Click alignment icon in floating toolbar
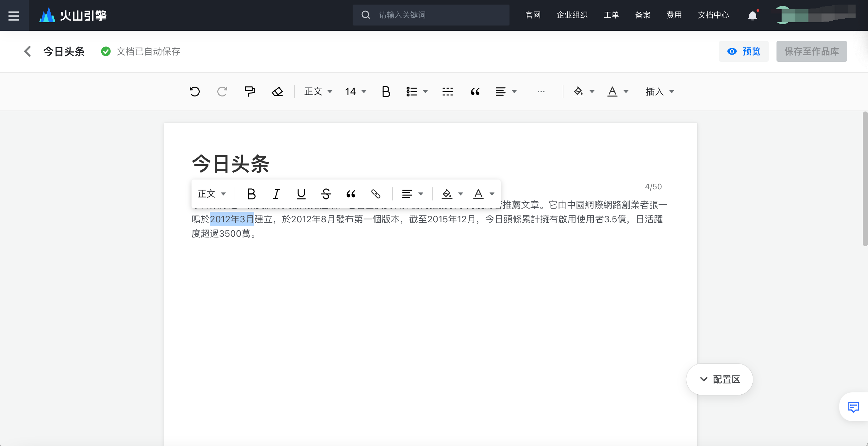This screenshot has height=446, width=868. (407, 194)
